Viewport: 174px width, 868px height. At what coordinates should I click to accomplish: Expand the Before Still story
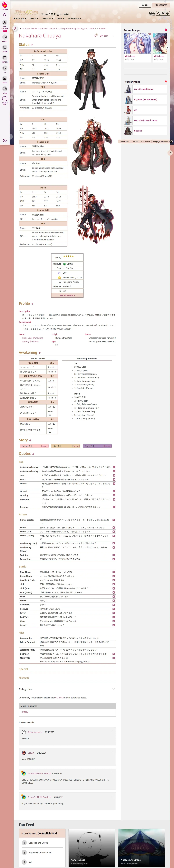45,446
